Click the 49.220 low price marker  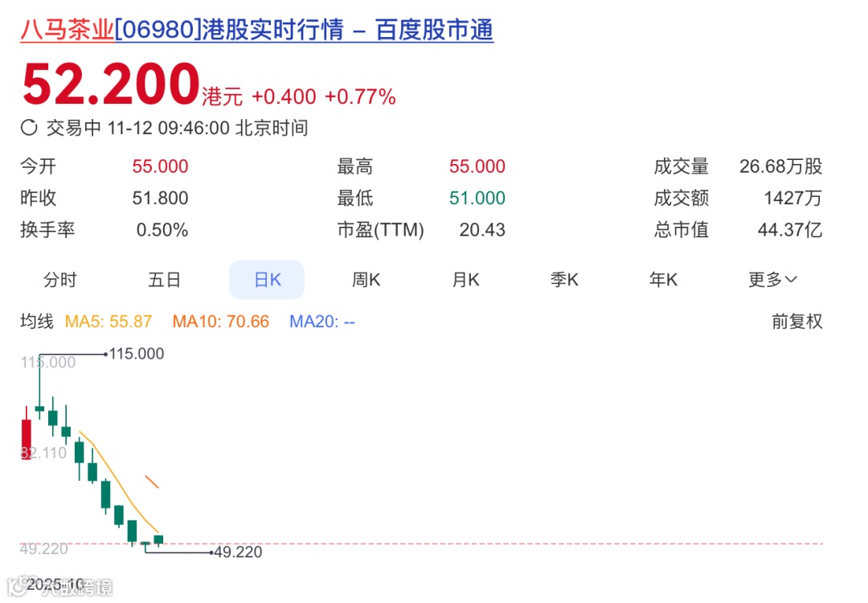tap(237, 552)
